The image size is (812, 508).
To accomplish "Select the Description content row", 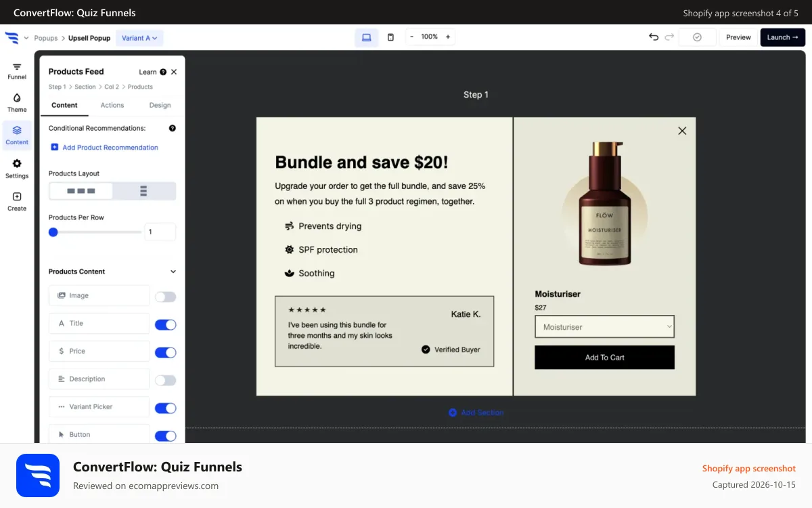I will click(99, 379).
